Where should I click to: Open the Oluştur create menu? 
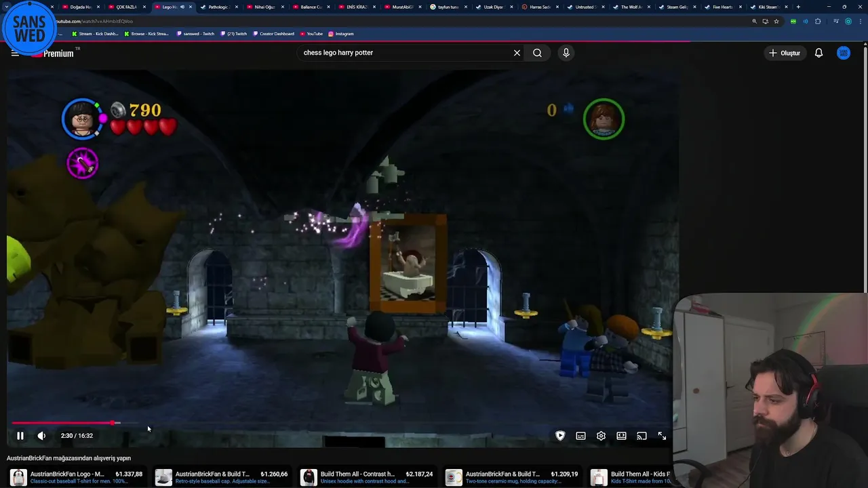click(785, 53)
